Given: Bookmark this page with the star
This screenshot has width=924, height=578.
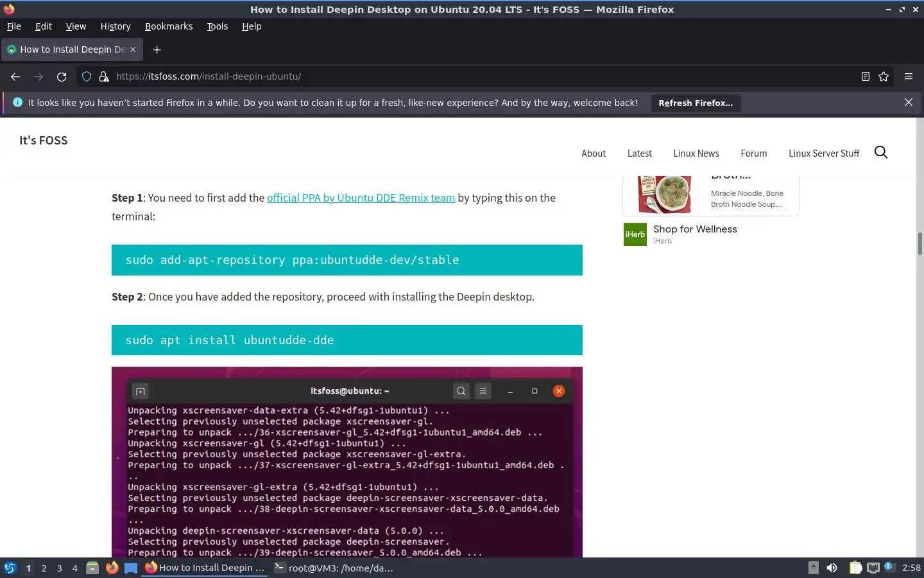Looking at the screenshot, I should (884, 76).
